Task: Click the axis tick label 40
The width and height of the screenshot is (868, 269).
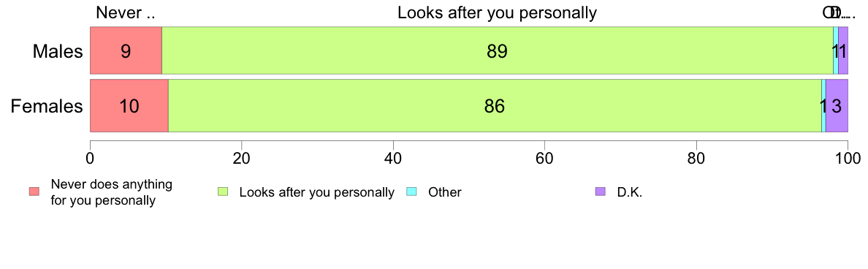Action: pyautogui.click(x=393, y=159)
